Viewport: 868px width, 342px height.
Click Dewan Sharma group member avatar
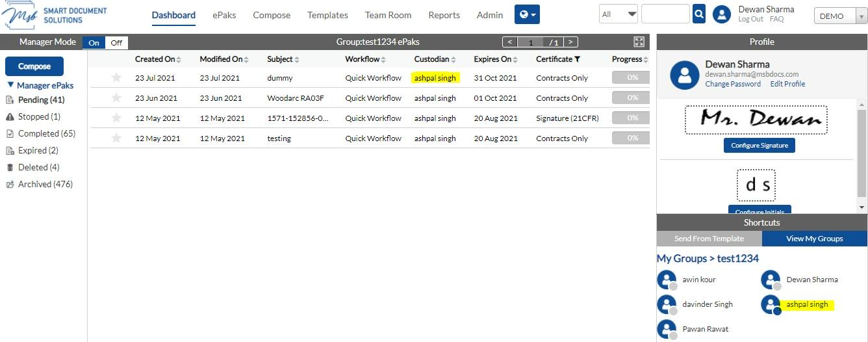coord(771,280)
